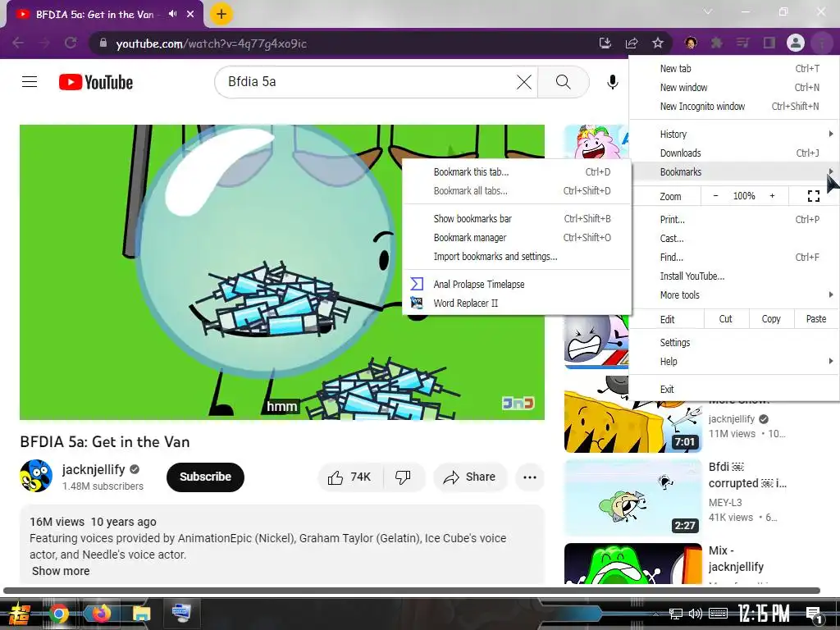This screenshot has width=840, height=630.
Task: Open the tab search chevron
Action: coord(708,11)
